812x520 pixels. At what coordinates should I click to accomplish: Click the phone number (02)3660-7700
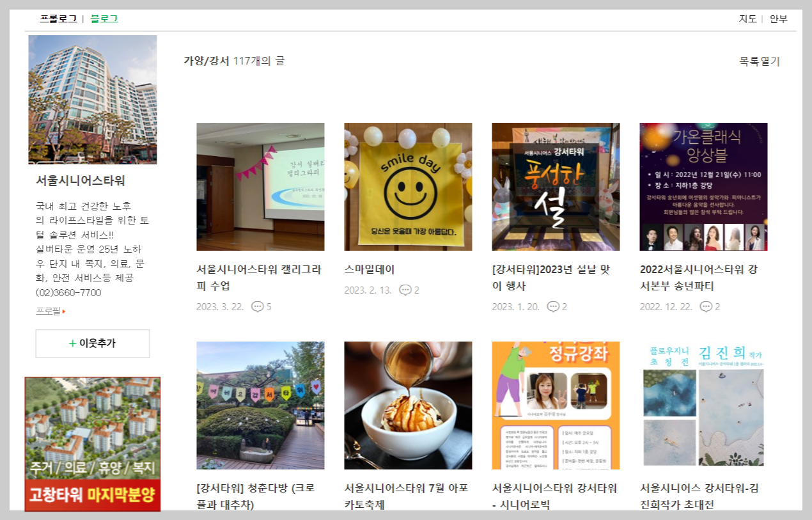click(68, 293)
